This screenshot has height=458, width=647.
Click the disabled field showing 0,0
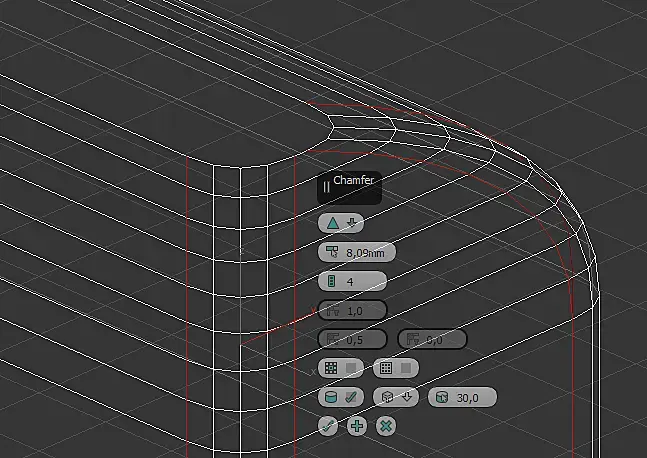coord(432,340)
